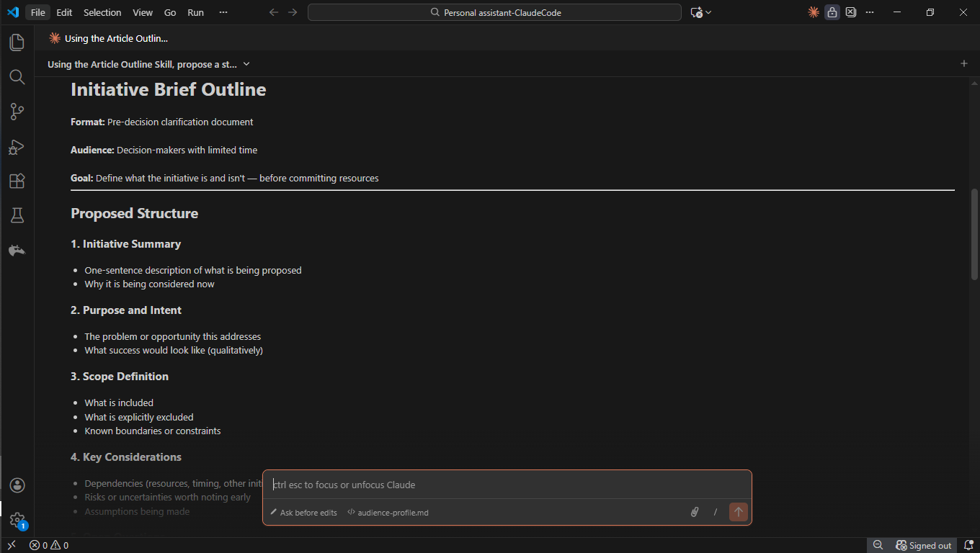Screen dimensions: 980x553
Task: Click the Claude spark icon in title bar
Action: coord(814,12)
